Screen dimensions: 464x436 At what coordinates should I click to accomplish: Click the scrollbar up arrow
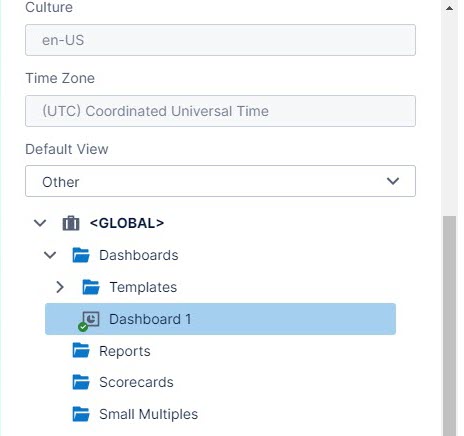pos(449,8)
